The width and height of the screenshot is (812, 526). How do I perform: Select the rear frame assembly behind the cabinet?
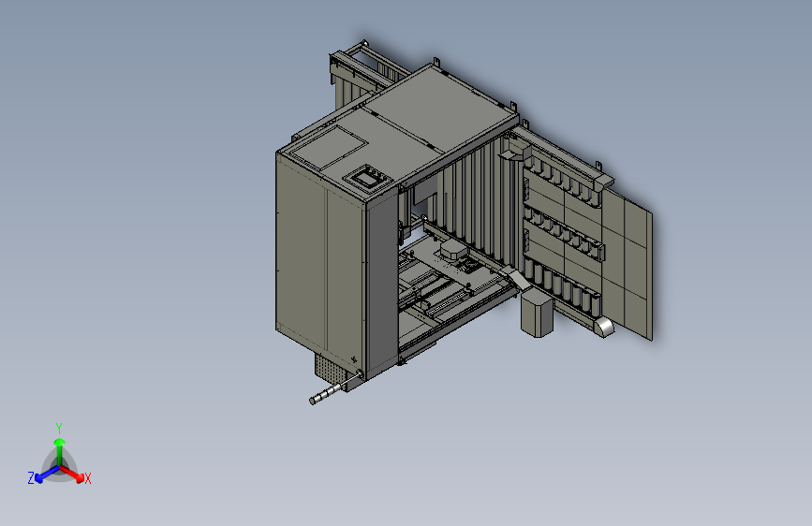[362, 75]
